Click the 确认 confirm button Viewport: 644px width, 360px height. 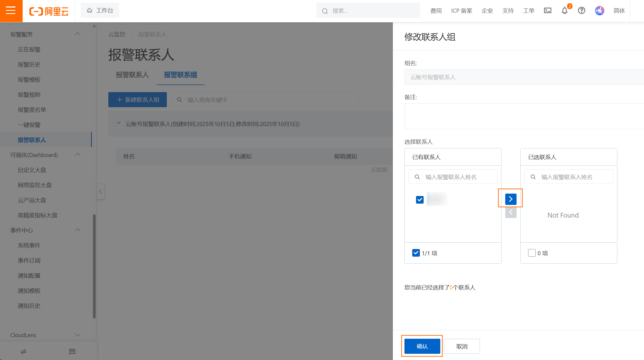point(422,346)
